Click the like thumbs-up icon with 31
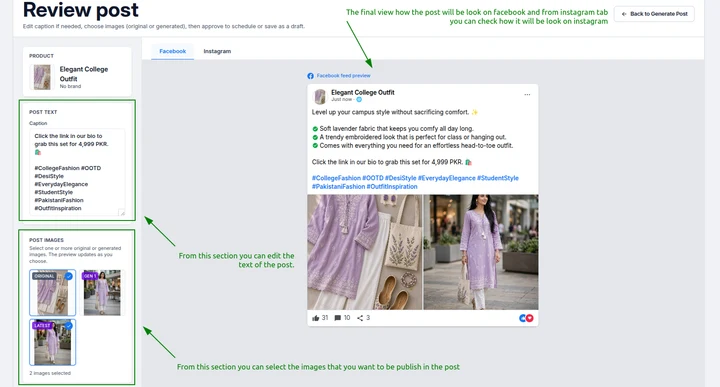This screenshot has height=387, width=720. click(x=315, y=318)
